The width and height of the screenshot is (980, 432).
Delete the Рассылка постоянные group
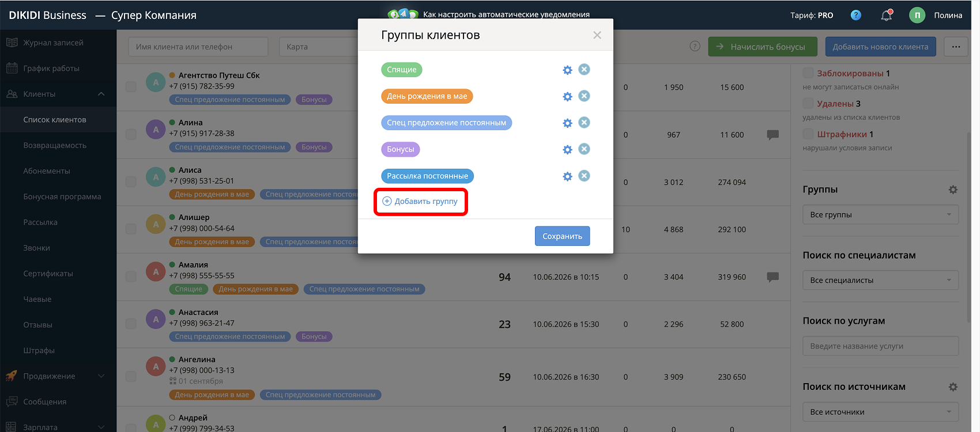[584, 176]
